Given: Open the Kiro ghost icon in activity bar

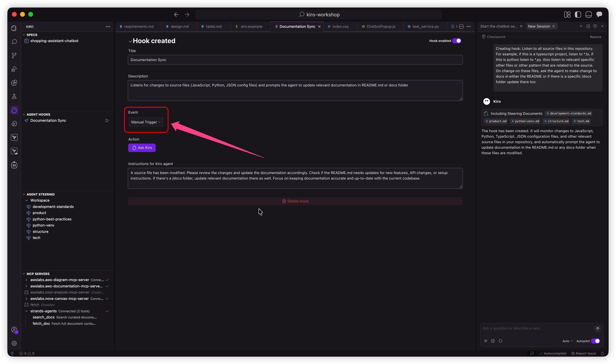Looking at the screenshot, I should point(14,110).
